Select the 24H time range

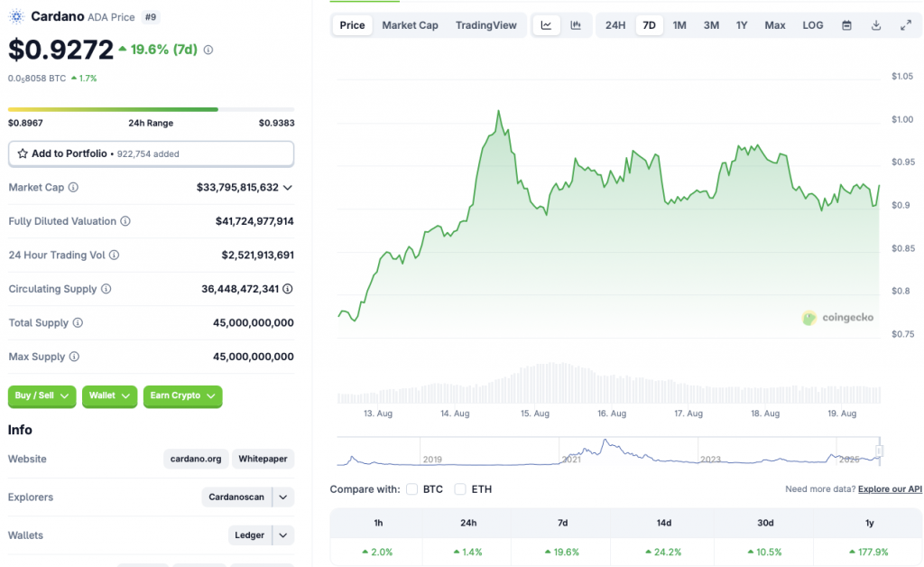[615, 25]
